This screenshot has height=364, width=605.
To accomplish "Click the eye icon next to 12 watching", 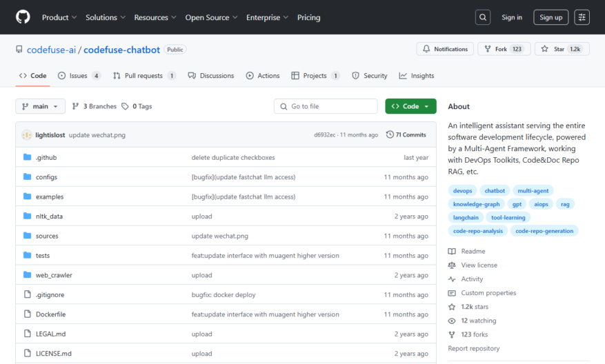I will coord(452,321).
